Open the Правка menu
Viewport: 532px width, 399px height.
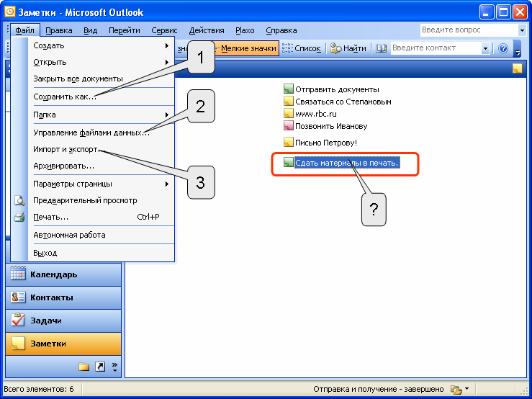[x=59, y=30]
